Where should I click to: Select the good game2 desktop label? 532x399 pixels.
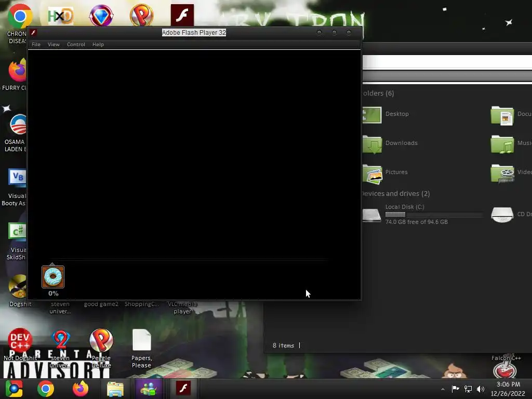coord(101,304)
